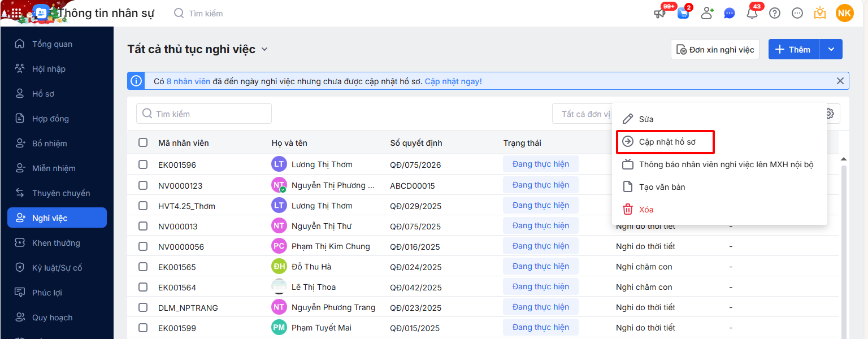Open the more options ellipsis icon
868x339 pixels.
pyautogui.click(x=797, y=13)
